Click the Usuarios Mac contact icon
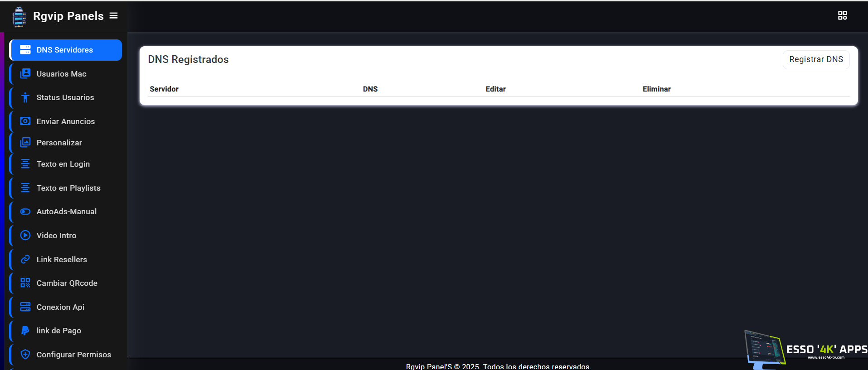Screen dimensions: 868x370 [x=25, y=73]
